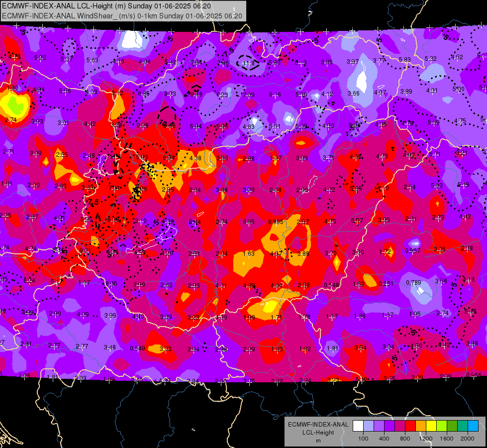Click the grid value 8.05
The image size is (487, 448).
click(x=111, y=284)
